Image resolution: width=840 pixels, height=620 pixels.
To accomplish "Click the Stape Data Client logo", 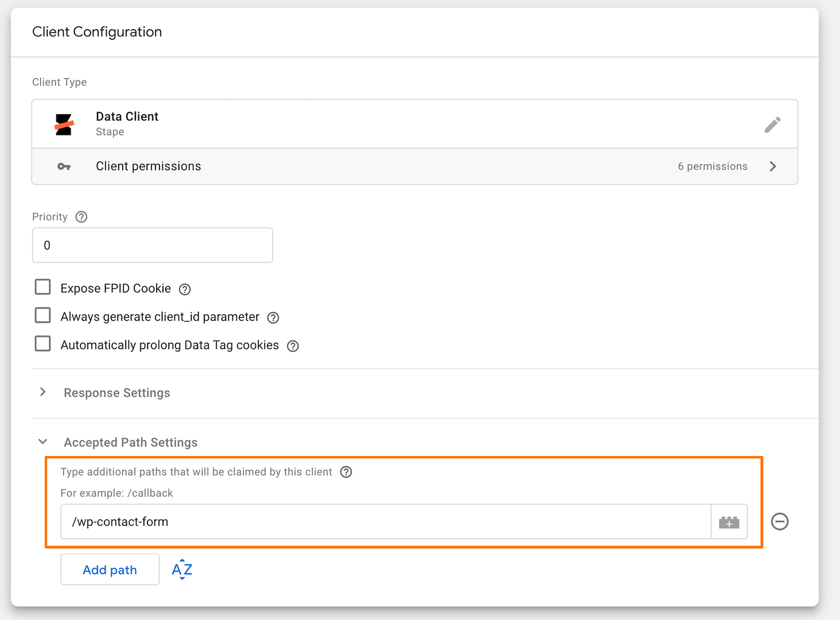I will 64,124.
